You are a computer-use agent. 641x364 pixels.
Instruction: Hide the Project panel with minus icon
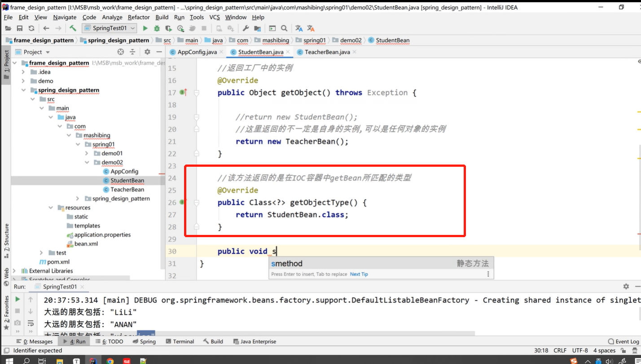(x=159, y=52)
